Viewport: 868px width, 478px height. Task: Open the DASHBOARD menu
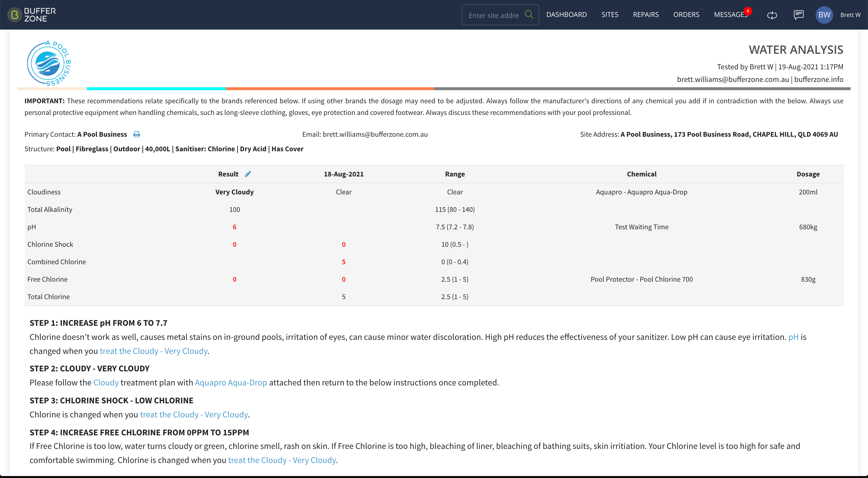coord(566,15)
